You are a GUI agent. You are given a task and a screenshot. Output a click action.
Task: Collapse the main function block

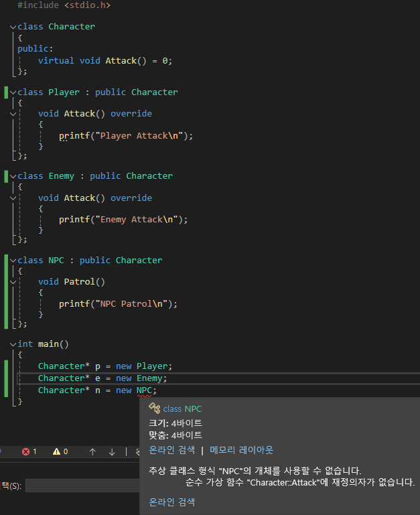coord(13,344)
